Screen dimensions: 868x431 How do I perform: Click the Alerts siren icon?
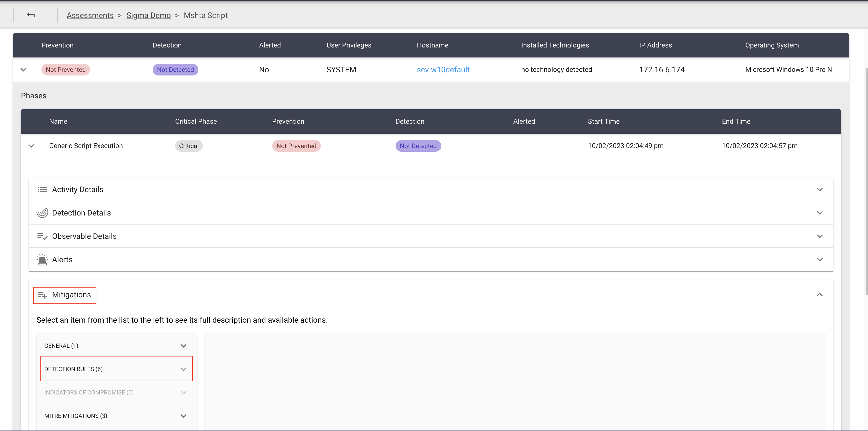tap(42, 260)
